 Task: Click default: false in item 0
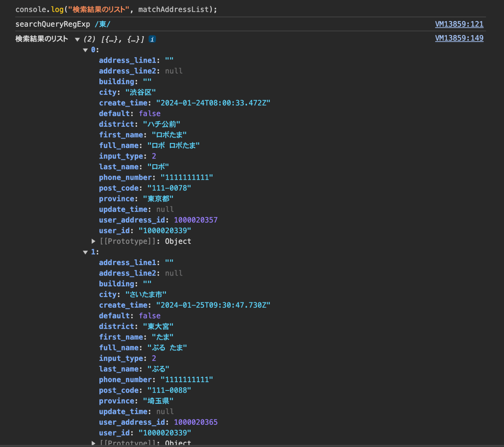130,113
